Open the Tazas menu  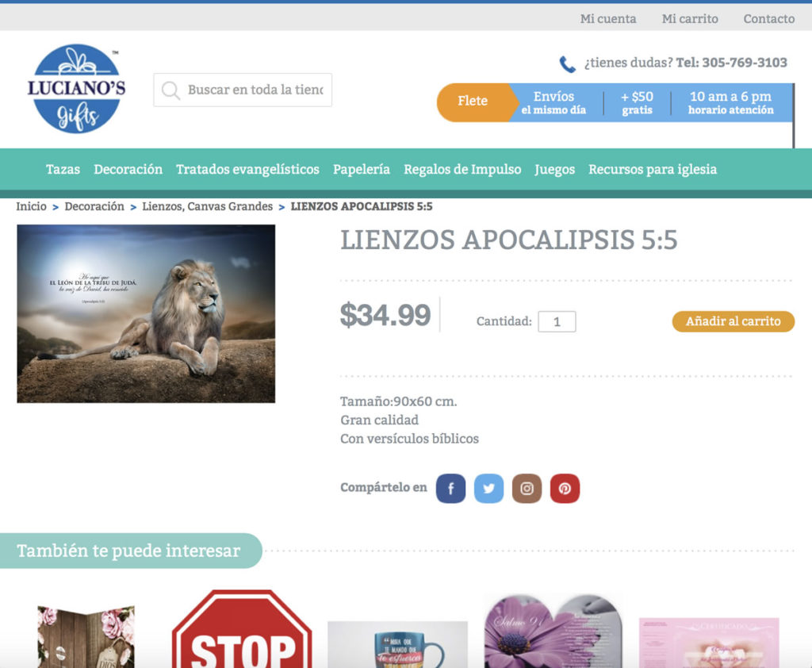pyautogui.click(x=63, y=170)
